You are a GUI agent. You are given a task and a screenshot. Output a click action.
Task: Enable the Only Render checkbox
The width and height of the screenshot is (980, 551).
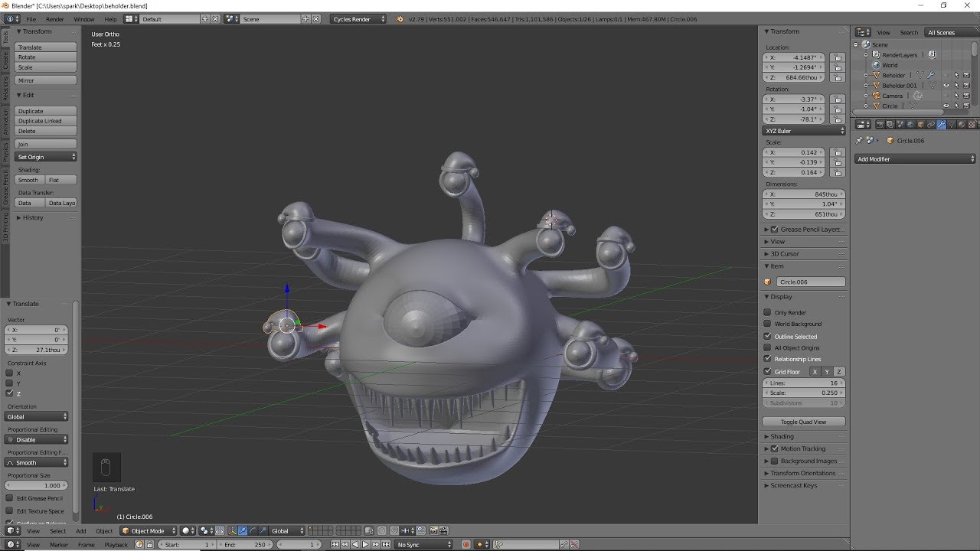coord(767,312)
